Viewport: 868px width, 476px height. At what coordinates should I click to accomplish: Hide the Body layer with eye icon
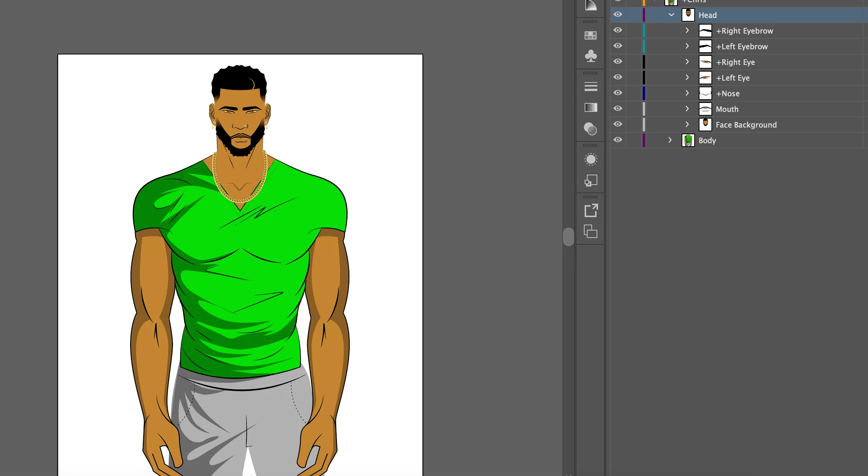click(x=618, y=140)
